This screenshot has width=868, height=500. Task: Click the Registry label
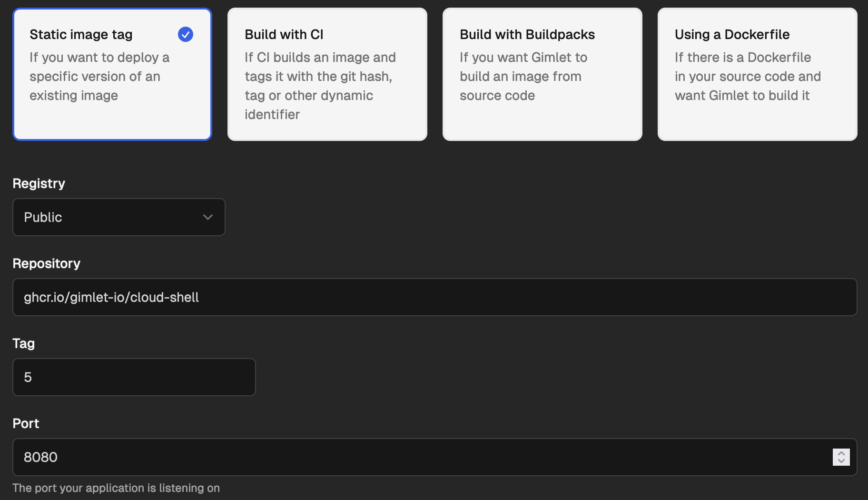point(39,183)
